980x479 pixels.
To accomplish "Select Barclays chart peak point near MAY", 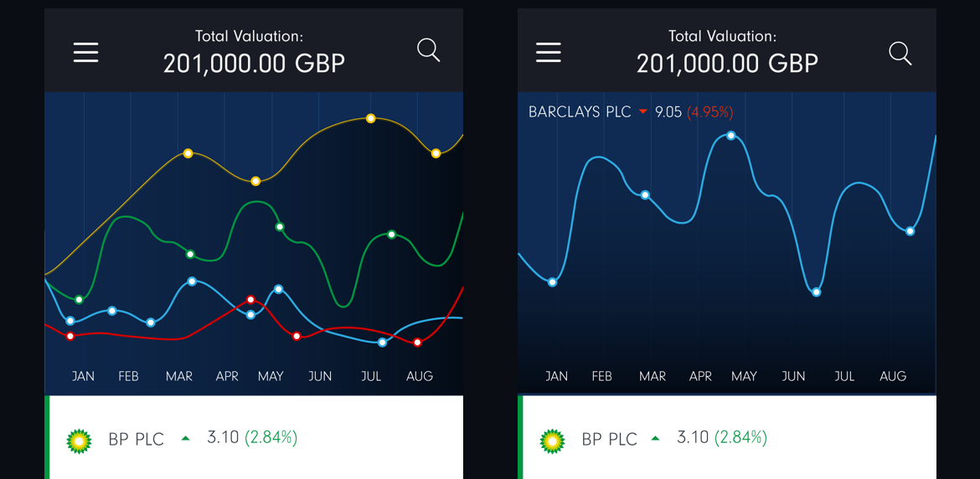I will (x=731, y=136).
